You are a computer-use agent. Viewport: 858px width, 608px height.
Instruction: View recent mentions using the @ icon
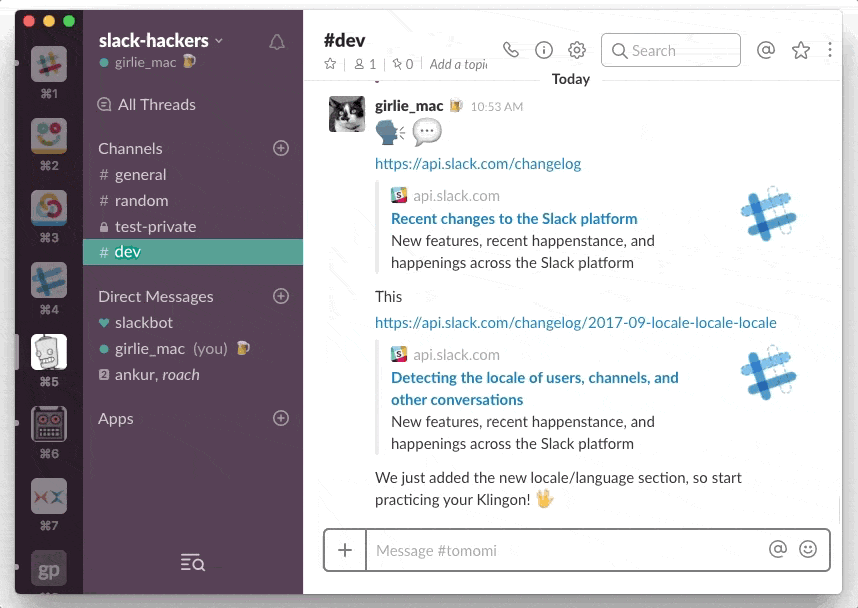point(766,49)
